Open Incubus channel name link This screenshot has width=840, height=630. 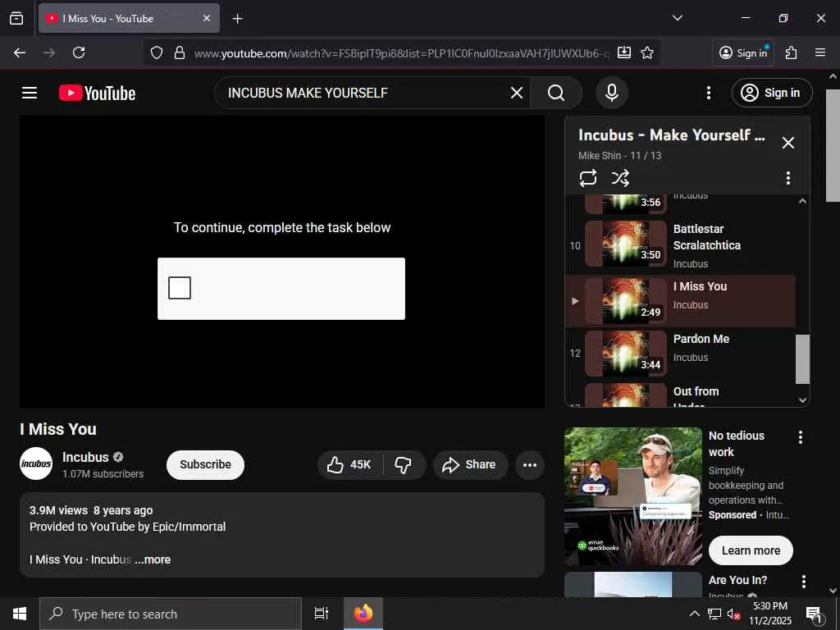pos(85,457)
